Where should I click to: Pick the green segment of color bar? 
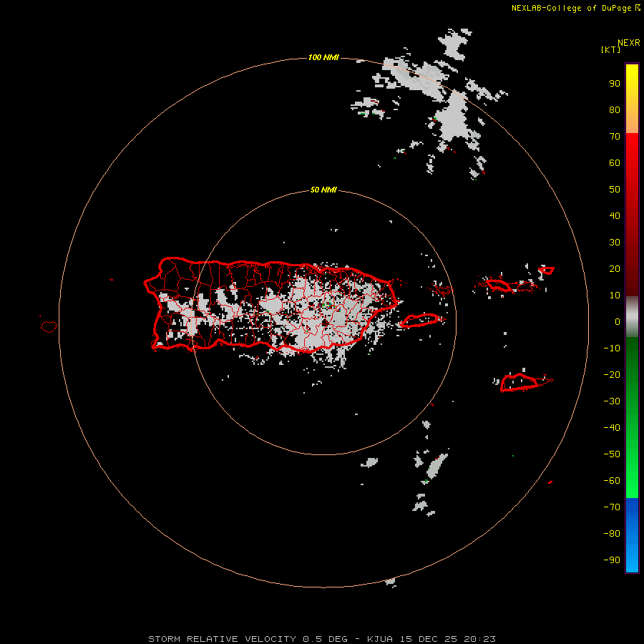(632, 417)
